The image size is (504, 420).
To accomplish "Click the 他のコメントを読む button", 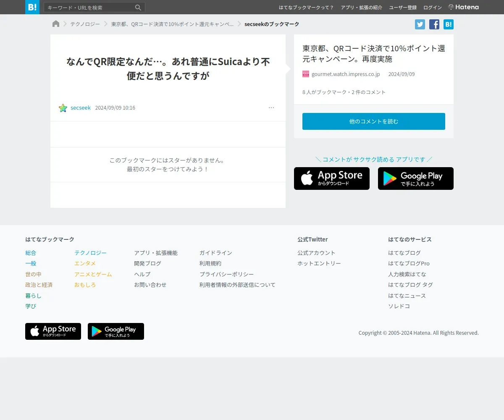I will [374, 121].
